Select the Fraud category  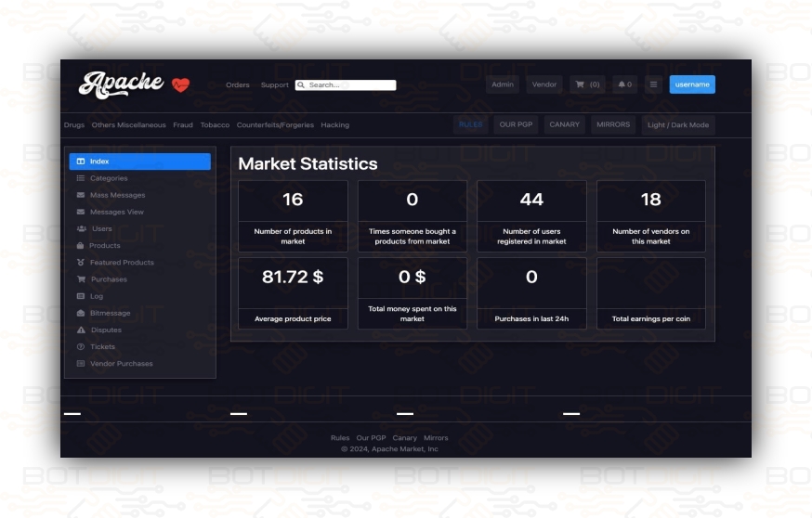click(183, 124)
